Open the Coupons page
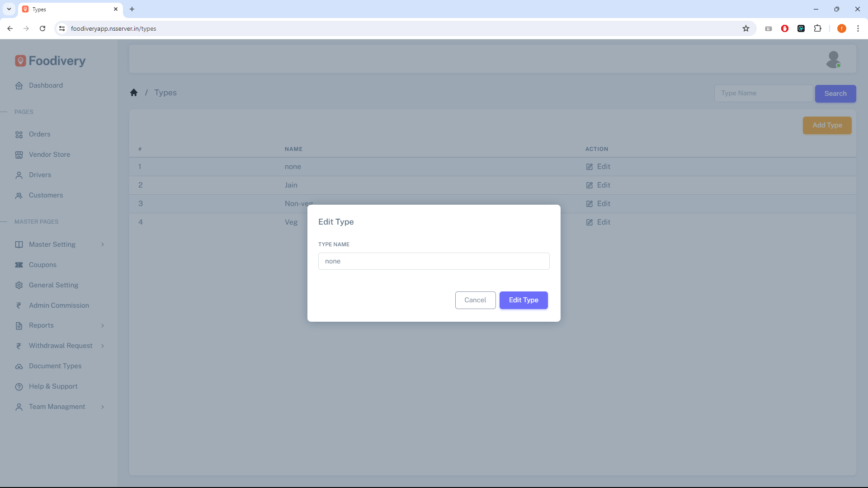868x488 pixels. (x=42, y=265)
